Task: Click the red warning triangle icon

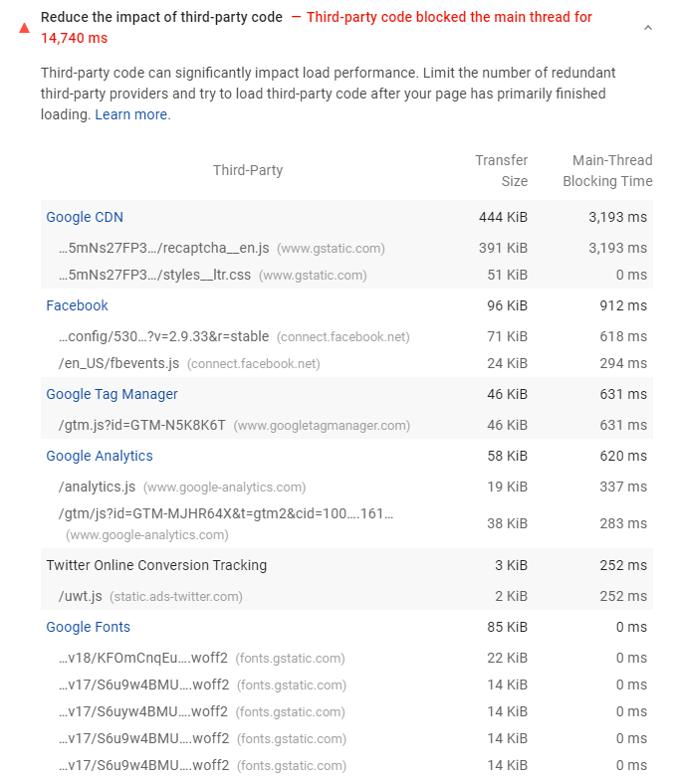Action: point(24,28)
